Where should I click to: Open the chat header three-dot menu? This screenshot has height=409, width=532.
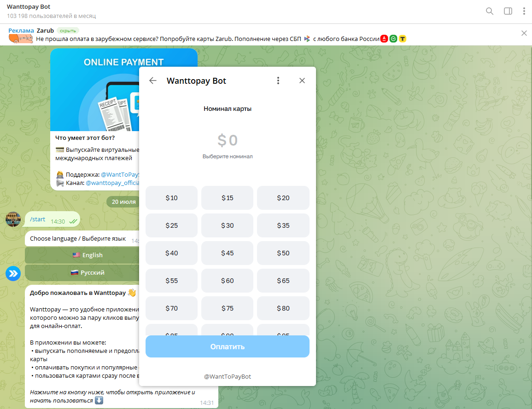[x=524, y=11]
